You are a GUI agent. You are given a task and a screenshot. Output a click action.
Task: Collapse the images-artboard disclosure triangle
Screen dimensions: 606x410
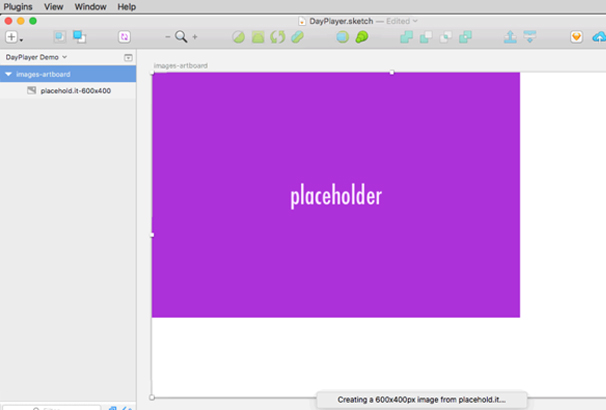[x=9, y=74]
